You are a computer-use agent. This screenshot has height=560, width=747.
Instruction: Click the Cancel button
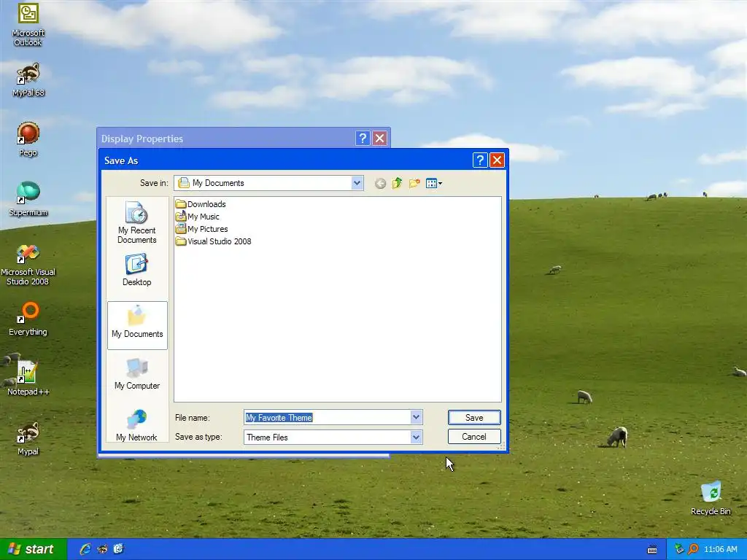(474, 437)
